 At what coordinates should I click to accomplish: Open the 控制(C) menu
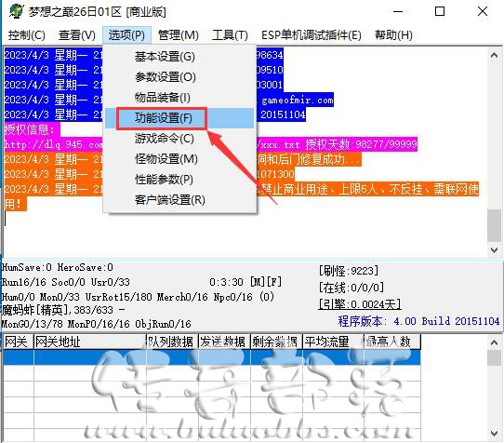pyautogui.click(x=26, y=35)
